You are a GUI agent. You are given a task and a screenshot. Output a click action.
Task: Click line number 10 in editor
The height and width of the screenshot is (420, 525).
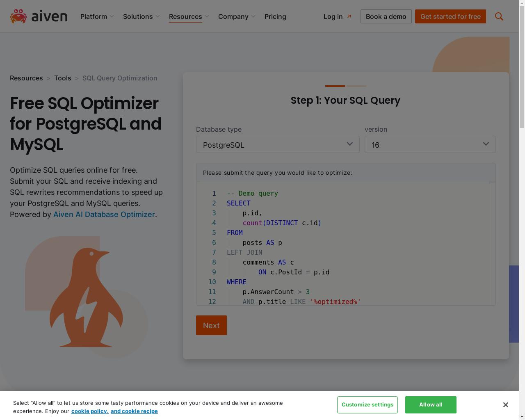coord(212,282)
